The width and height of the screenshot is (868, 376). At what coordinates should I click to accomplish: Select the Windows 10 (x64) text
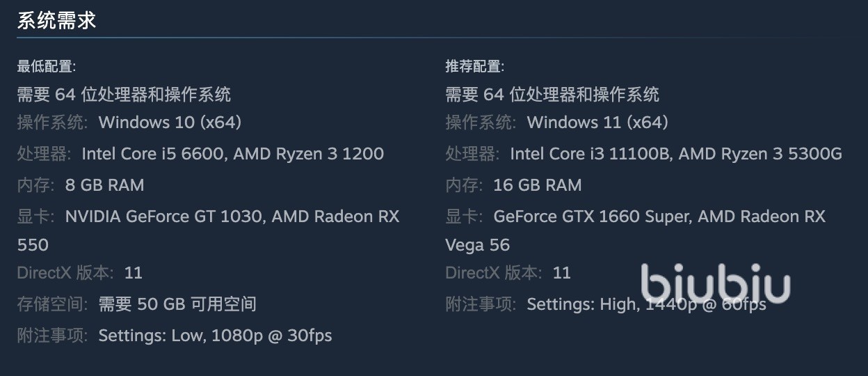pyautogui.click(x=170, y=123)
